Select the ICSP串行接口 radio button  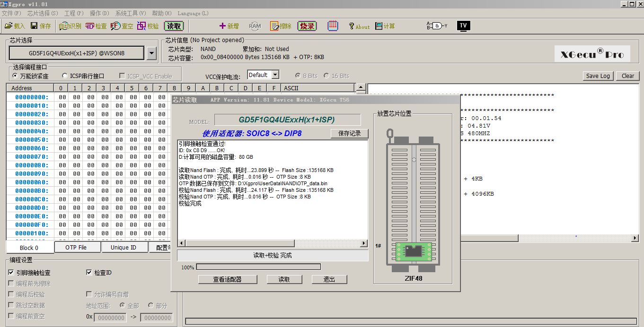(x=65, y=76)
